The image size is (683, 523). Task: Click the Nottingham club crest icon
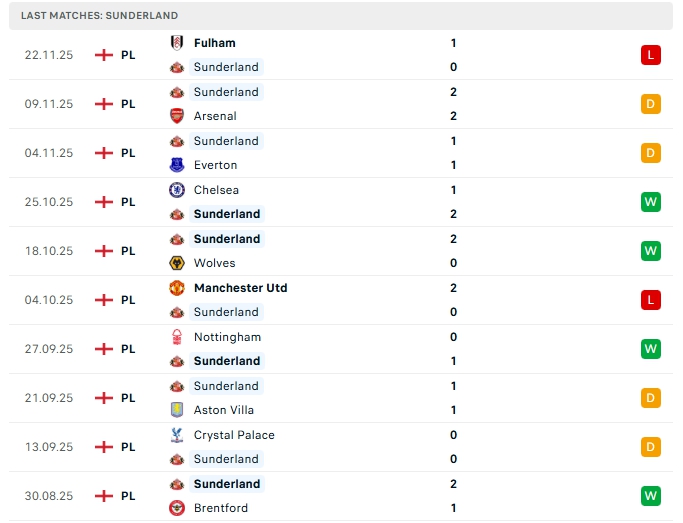click(177, 337)
